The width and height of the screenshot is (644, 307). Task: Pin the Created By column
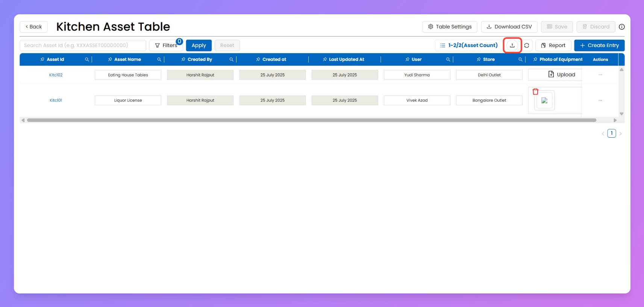point(183,59)
